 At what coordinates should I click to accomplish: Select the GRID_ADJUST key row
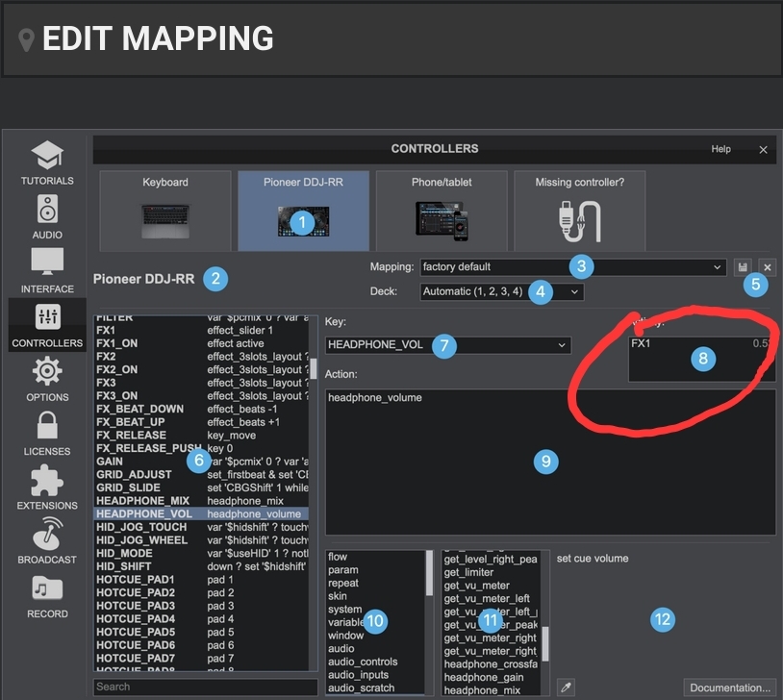pyautogui.click(x=201, y=475)
